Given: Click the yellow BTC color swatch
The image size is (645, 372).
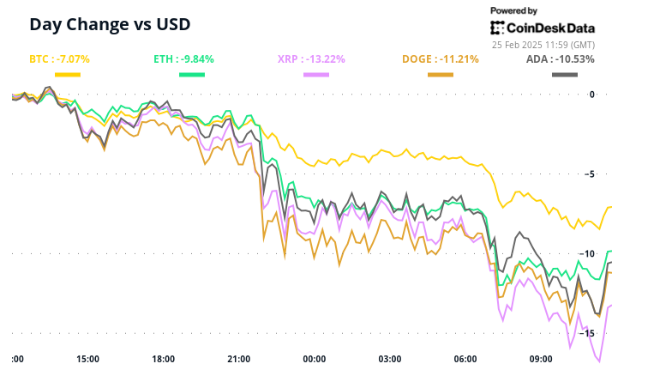Looking at the screenshot, I should [67, 74].
